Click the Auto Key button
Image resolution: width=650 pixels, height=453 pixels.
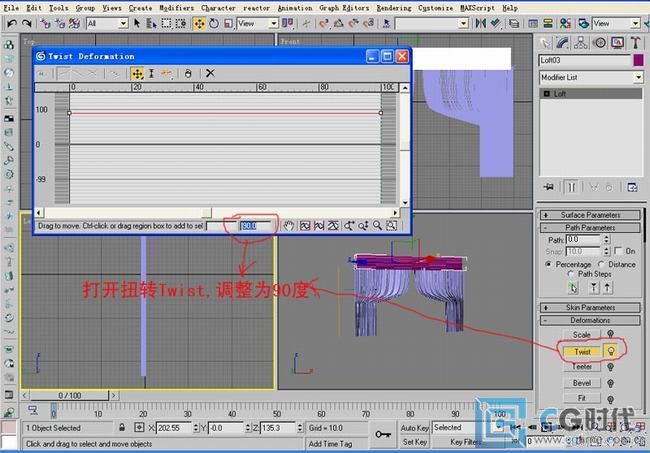point(415,428)
